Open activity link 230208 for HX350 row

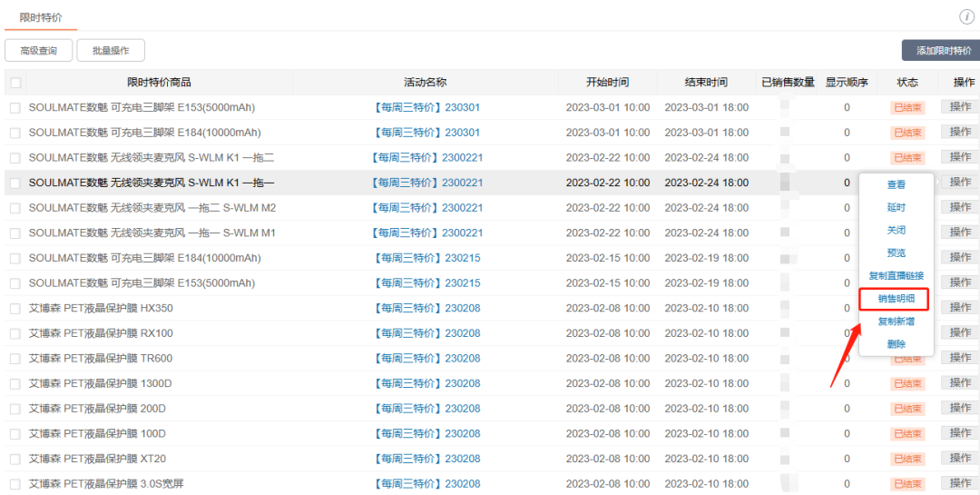click(426, 309)
